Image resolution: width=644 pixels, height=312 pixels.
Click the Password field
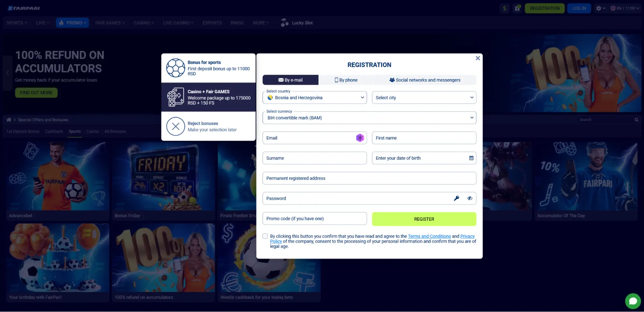[x=369, y=198]
